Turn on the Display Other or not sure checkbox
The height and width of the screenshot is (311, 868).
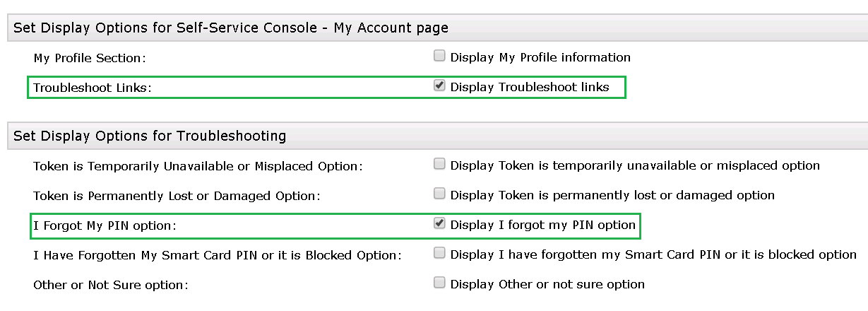pyautogui.click(x=439, y=283)
